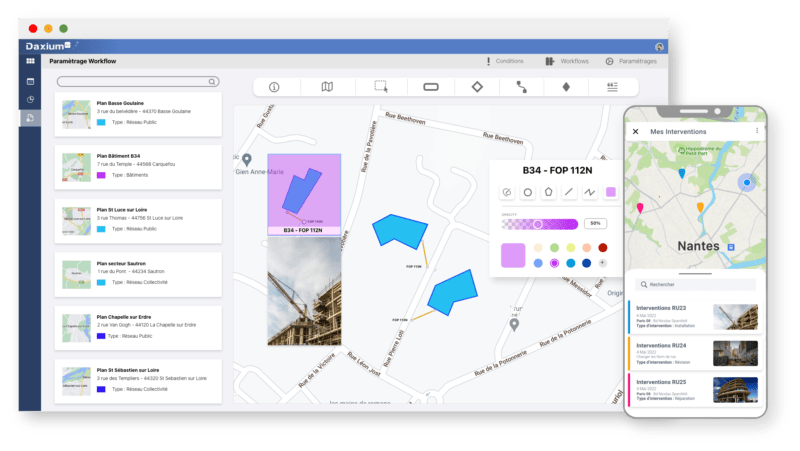
Task: Choose the peach color swatch
Action: (x=587, y=248)
